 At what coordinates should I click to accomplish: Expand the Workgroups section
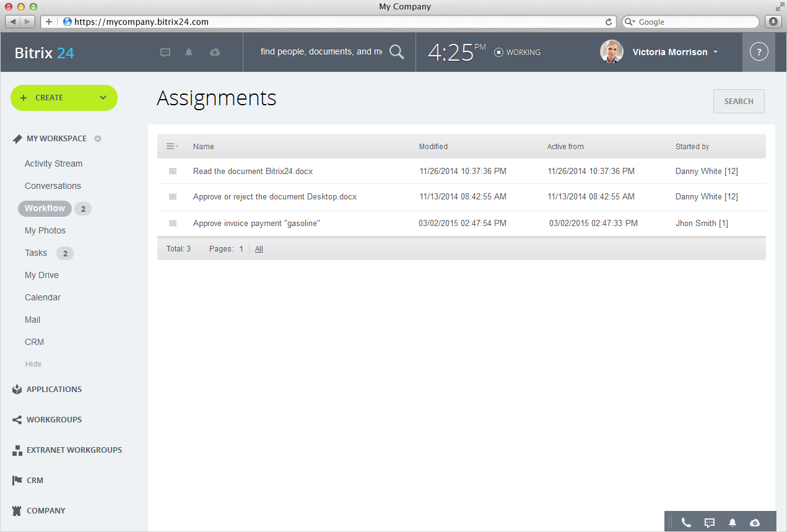[54, 420]
